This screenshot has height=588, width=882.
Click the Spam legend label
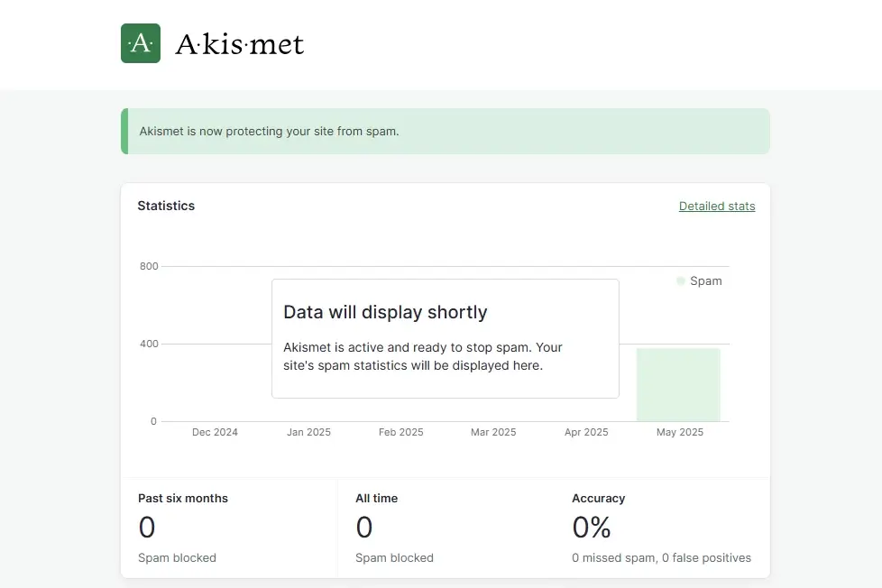pyautogui.click(x=706, y=280)
